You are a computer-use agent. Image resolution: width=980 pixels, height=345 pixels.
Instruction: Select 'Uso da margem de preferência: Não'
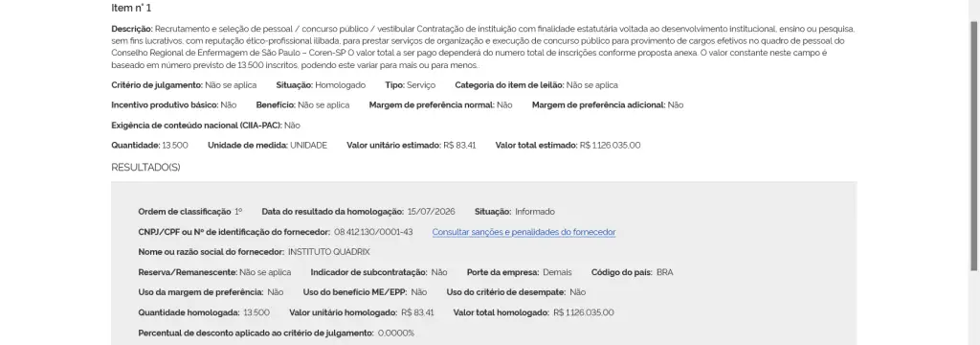pos(211,292)
